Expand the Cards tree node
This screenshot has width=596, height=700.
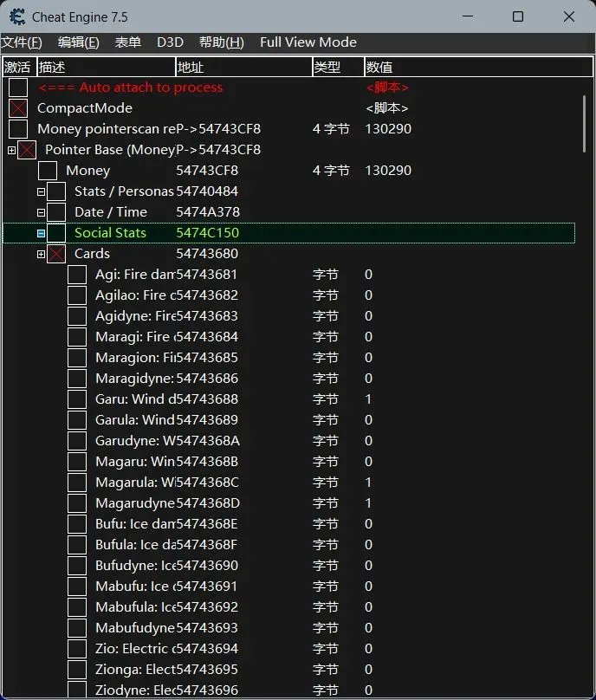point(41,255)
